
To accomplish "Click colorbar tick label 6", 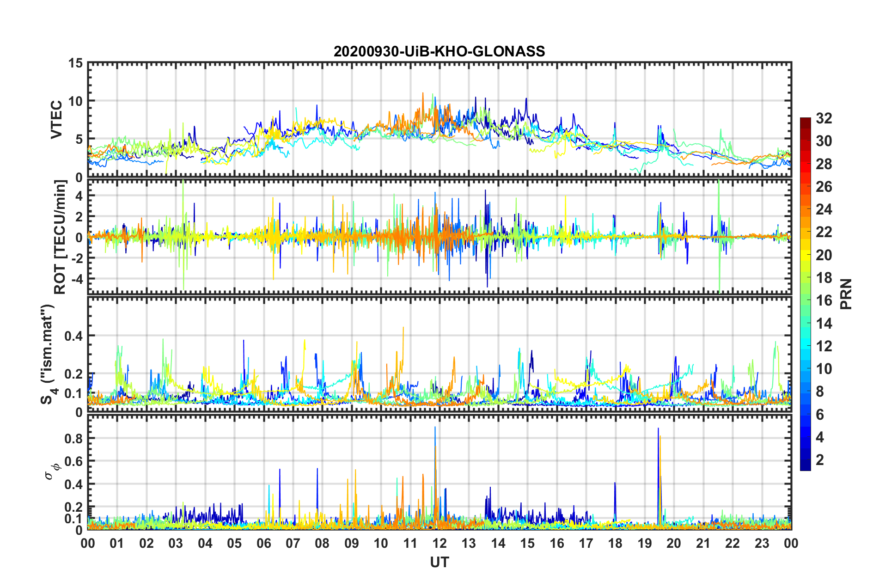I will click(820, 415).
